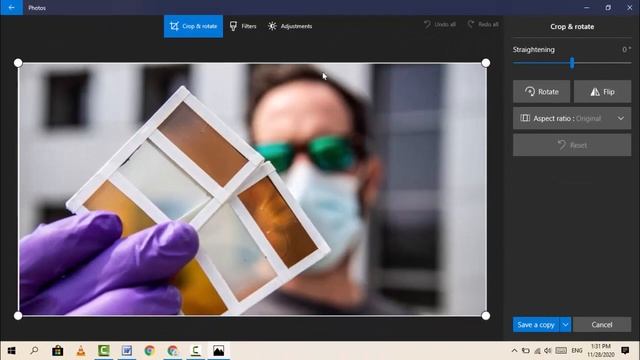The height and width of the screenshot is (360, 640).
Task: Click Save a copy
Action: pyautogui.click(x=536, y=324)
